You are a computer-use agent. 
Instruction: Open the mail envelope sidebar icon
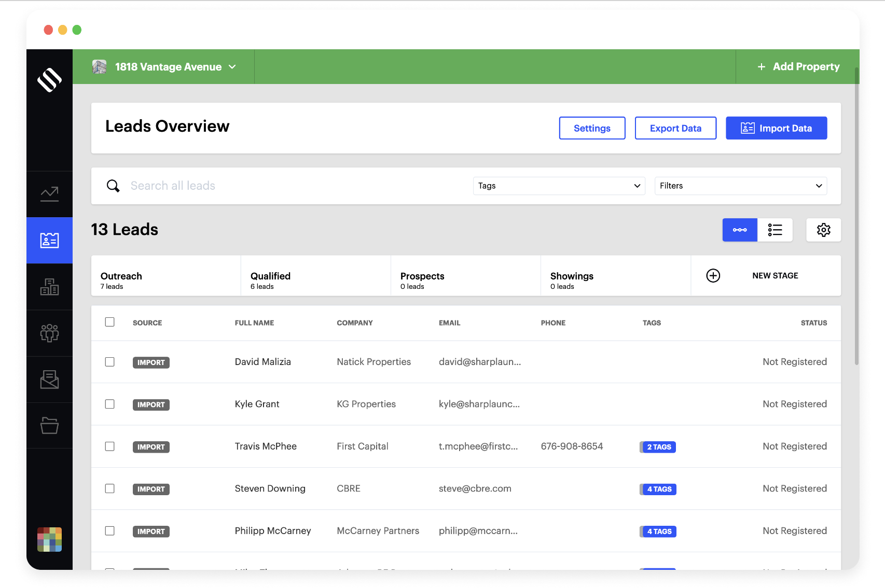pyautogui.click(x=49, y=380)
